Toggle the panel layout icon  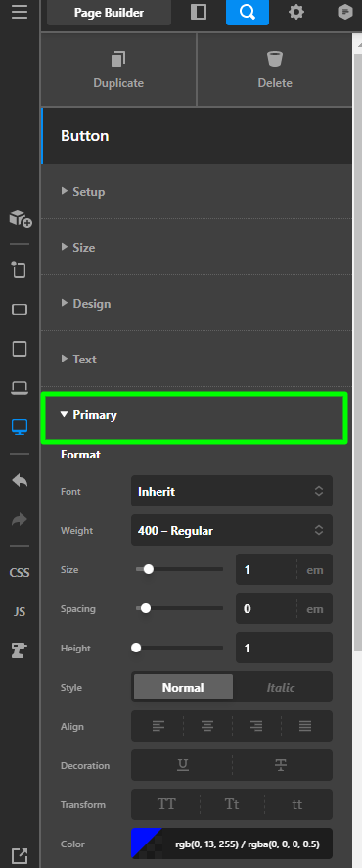pyautogui.click(x=199, y=12)
